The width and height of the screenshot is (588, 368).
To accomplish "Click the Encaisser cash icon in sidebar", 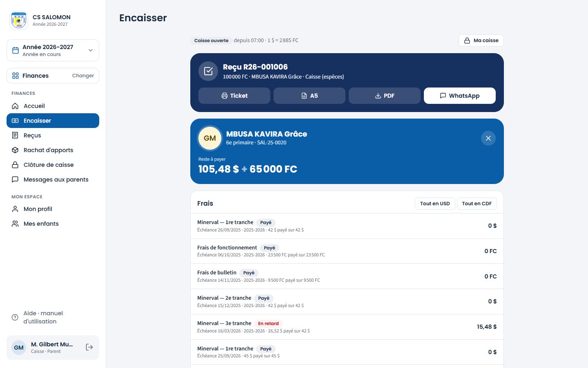I will pyautogui.click(x=15, y=121).
